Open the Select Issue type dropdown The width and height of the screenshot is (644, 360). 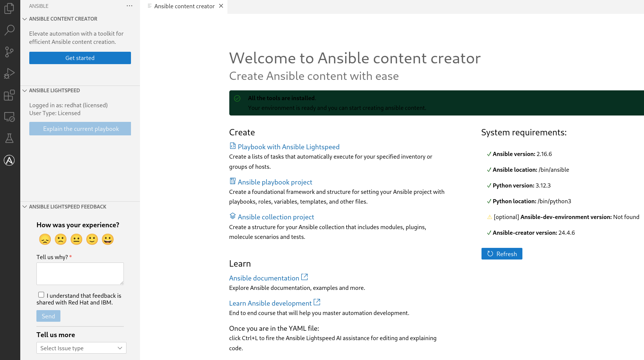point(81,348)
